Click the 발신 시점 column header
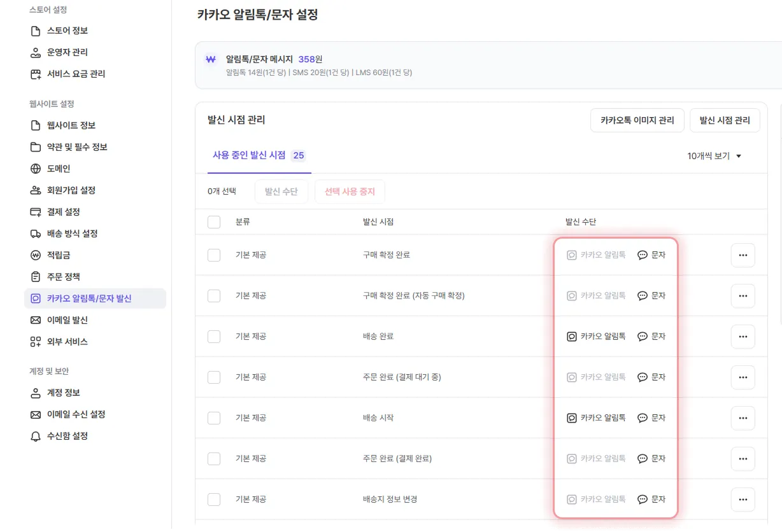782x532 pixels. click(x=378, y=222)
